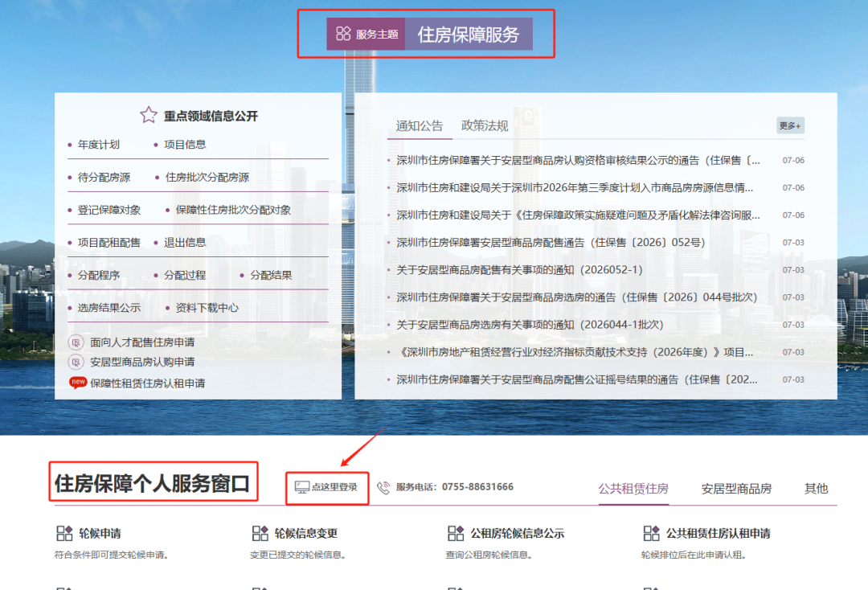Screen dimensions: 868x590
Task: Click the circular icon beside 面向人才配售住房申请
Action: pos(76,342)
